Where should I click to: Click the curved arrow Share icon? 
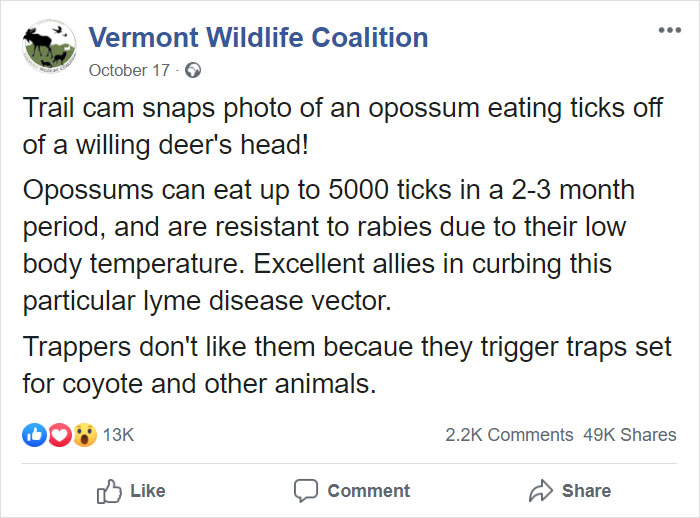tap(540, 491)
